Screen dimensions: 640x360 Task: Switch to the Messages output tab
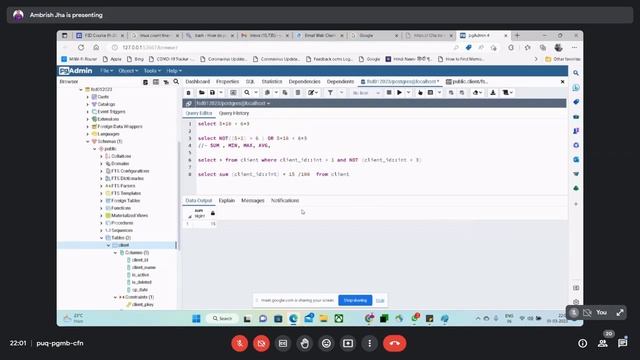253,200
